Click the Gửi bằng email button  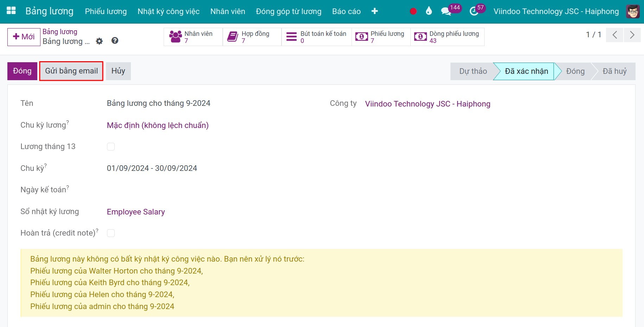[71, 71]
